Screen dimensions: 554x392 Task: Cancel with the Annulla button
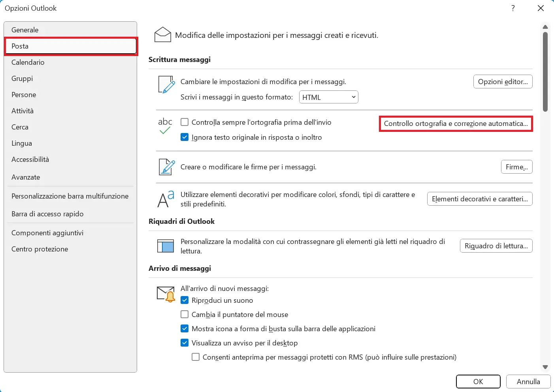coord(528,382)
